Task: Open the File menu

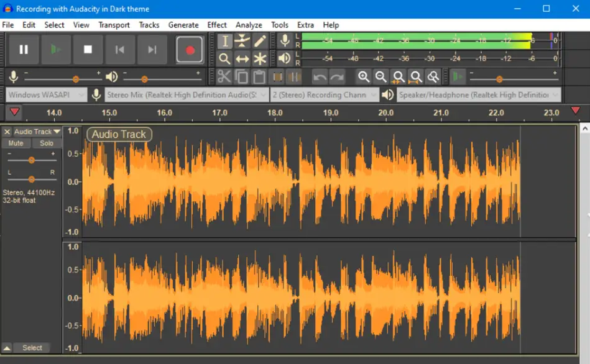Action: coord(8,25)
